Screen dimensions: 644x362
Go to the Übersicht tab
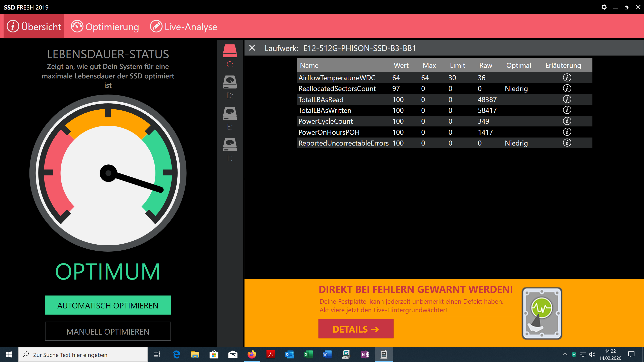point(34,27)
